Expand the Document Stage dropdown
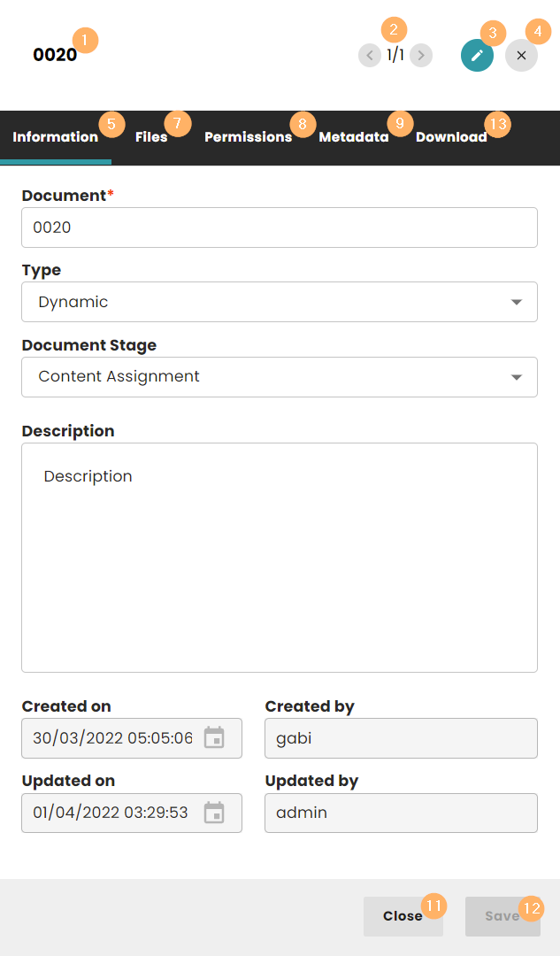 coord(265,377)
